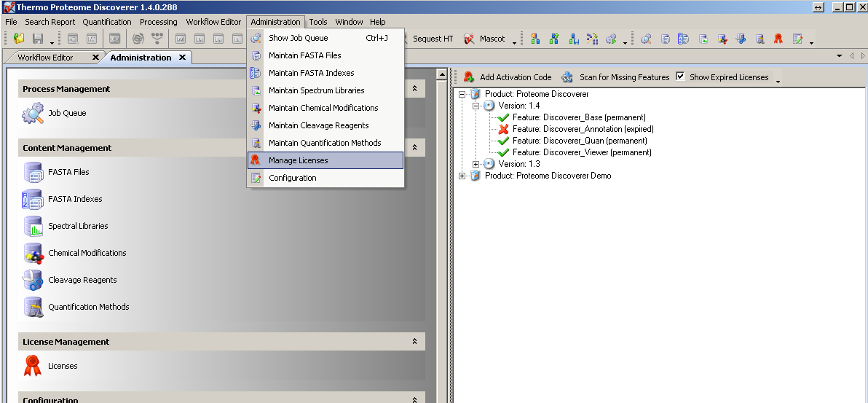Collapse the License Management section

pyautogui.click(x=414, y=342)
